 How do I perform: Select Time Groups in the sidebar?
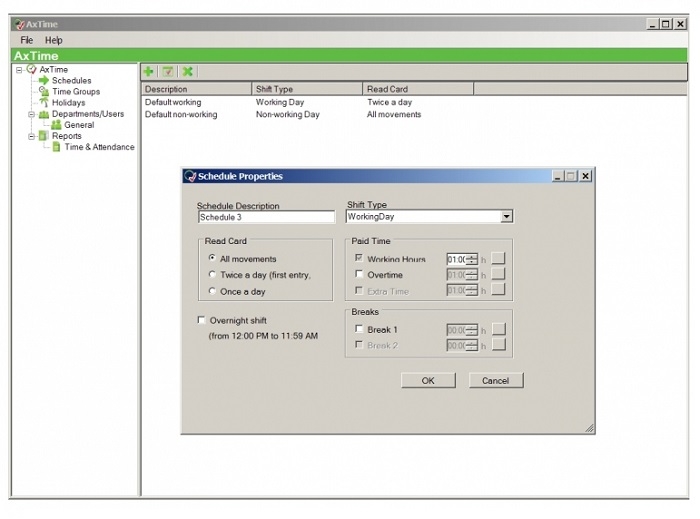(75, 92)
